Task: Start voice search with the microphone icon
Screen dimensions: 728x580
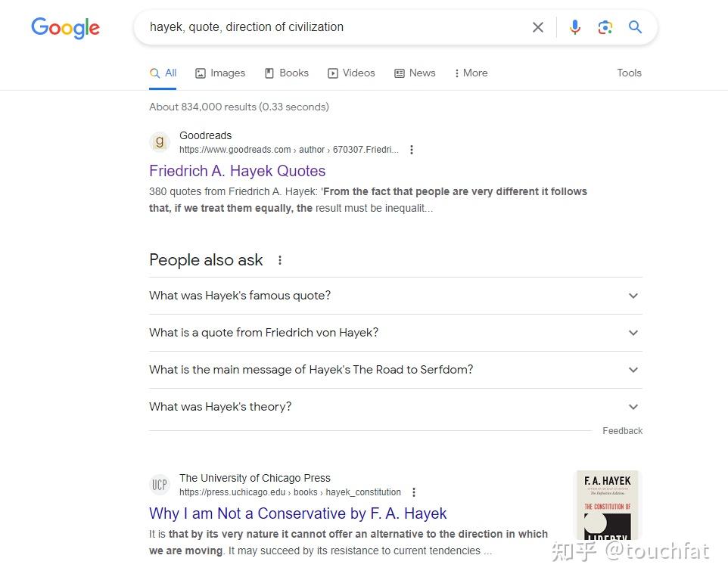Action: [575, 27]
